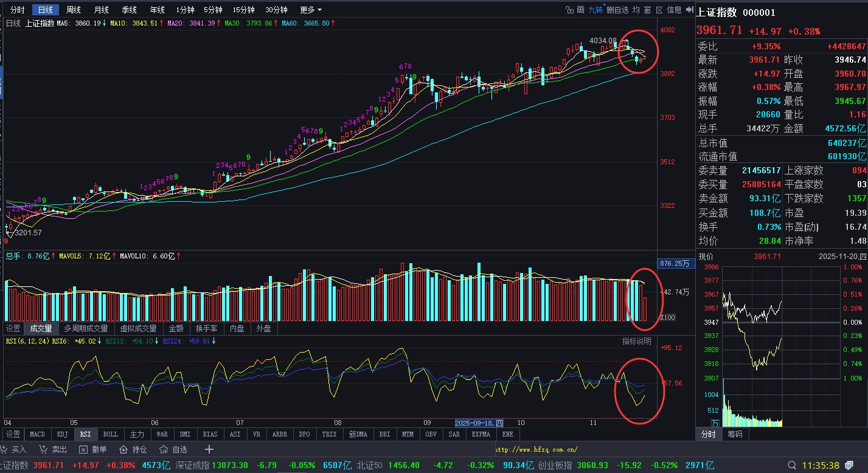Switch indicator to VR
The image size is (868, 473).
[x=257, y=434]
